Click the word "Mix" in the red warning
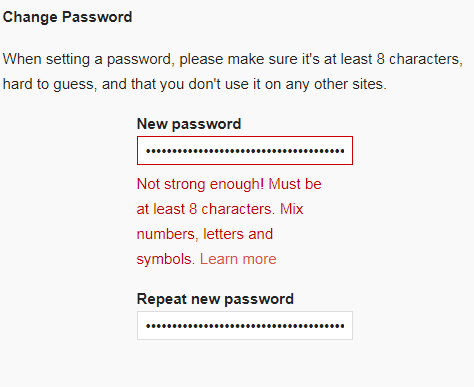 coord(292,209)
